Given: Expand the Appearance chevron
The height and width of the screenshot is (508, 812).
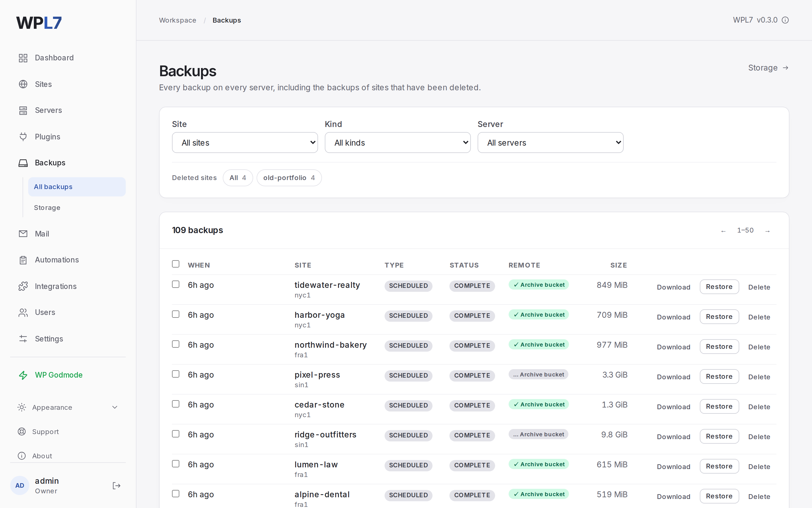Looking at the screenshot, I should [x=115, y=408].
